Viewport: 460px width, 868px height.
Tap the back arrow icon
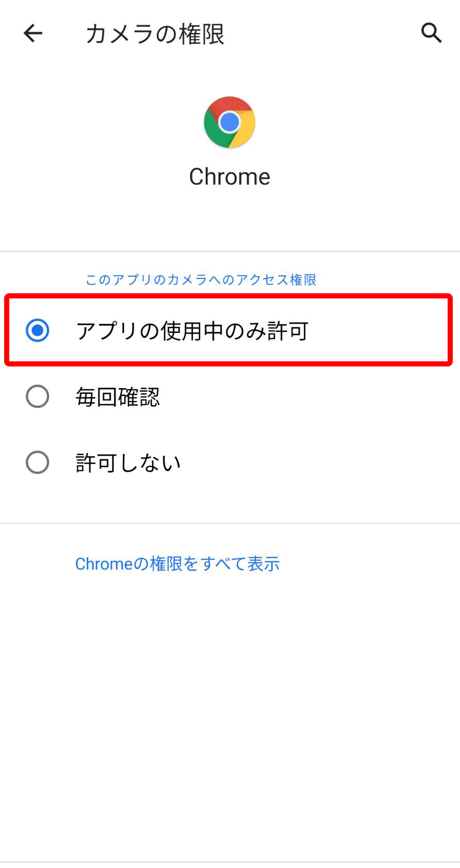pos(33,34)
